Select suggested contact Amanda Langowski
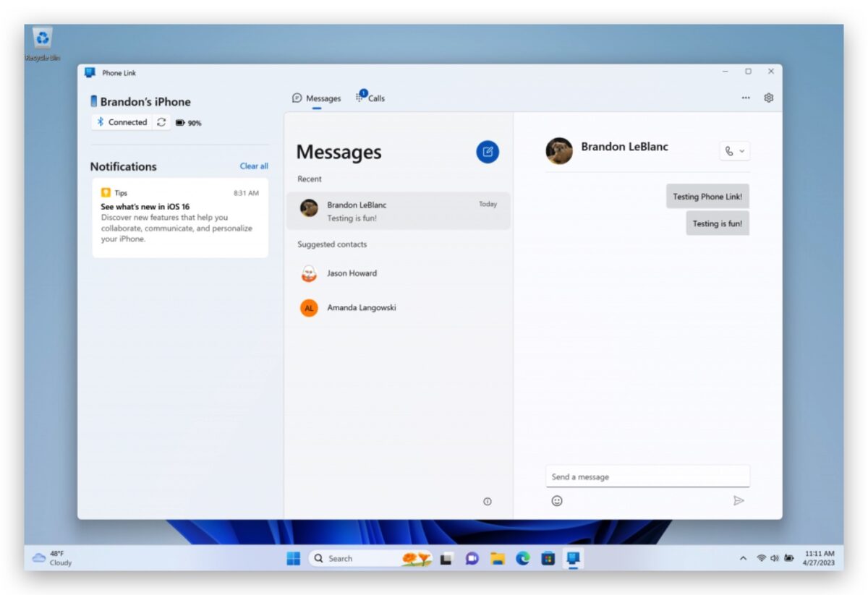Viewport: 868px width, 595px height. click(399, 307)
